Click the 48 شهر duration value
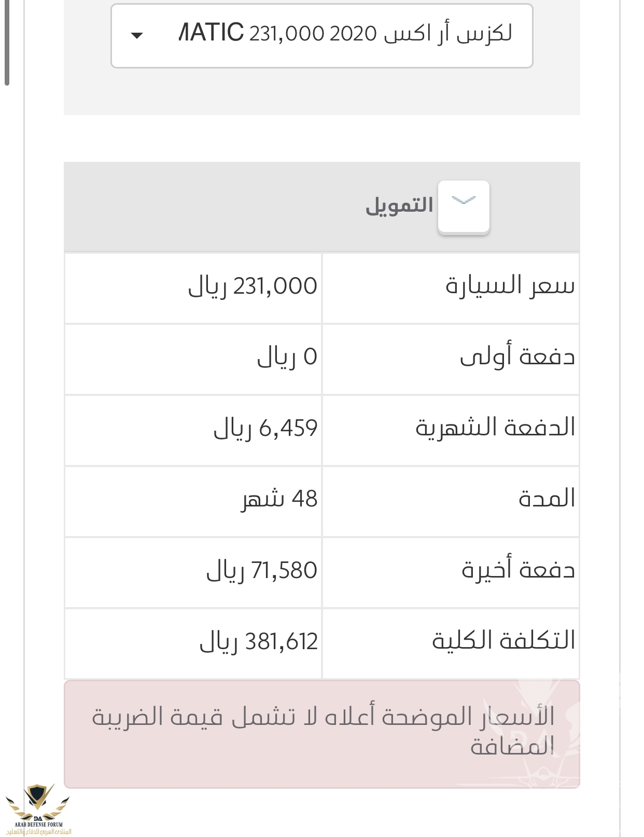The width and height of the screenshot is (644, 837). 279,499
